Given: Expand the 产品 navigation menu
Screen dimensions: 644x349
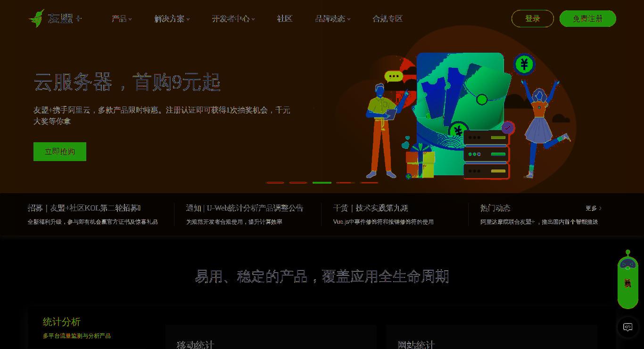Looking at the screenshot, I should click(x=122, y=19).
